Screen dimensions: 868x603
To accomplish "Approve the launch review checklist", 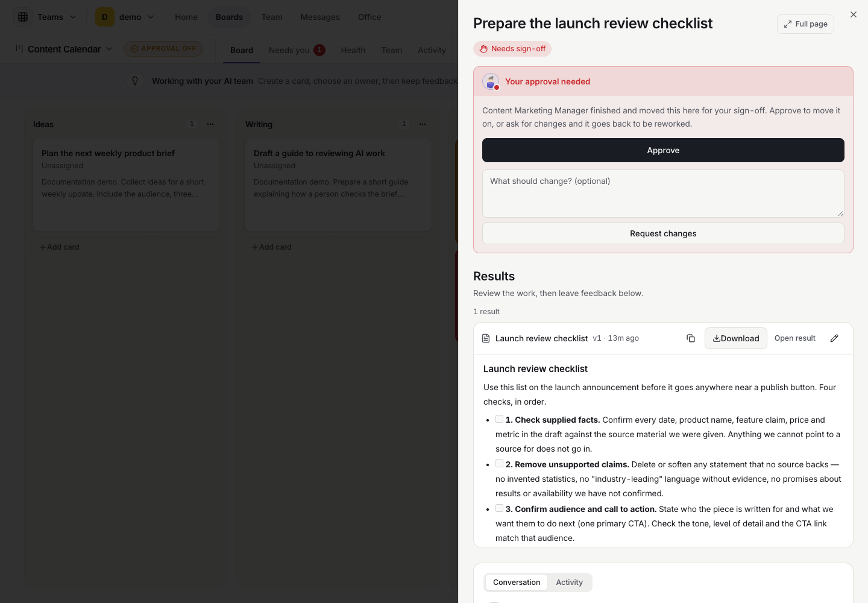I will (x=663, y=150).
